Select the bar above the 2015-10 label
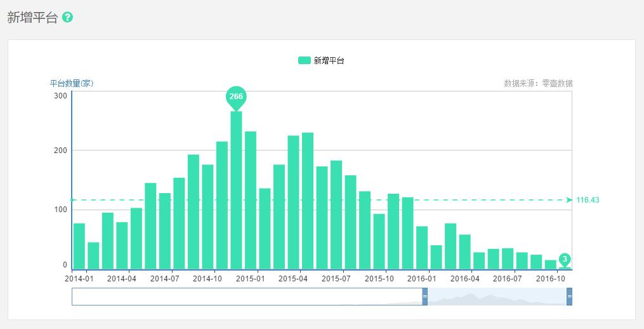This screenshot has height=329, width=644. point(379,241)
